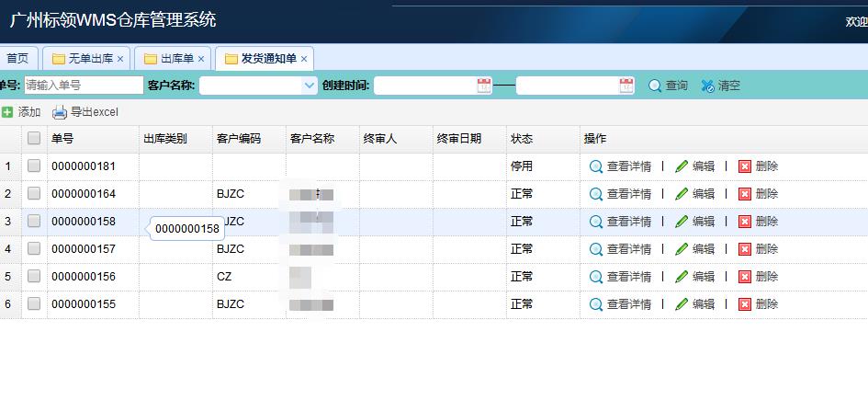Screen dimensions: 868x400
Task: Click the 导出excel printer icon
Action: point(60,112)
